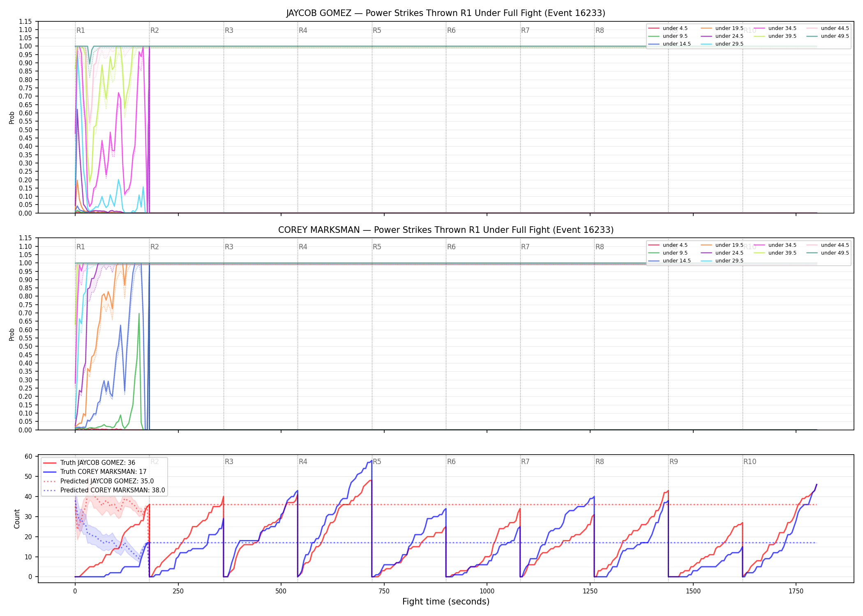Click the R6 marker in Marksman chart
The image size is (863, 616).
pyautogui.click(x=451, y=247)
